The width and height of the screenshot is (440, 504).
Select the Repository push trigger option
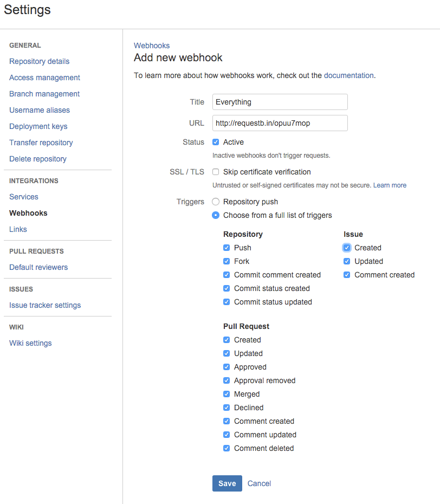(216, 202)
